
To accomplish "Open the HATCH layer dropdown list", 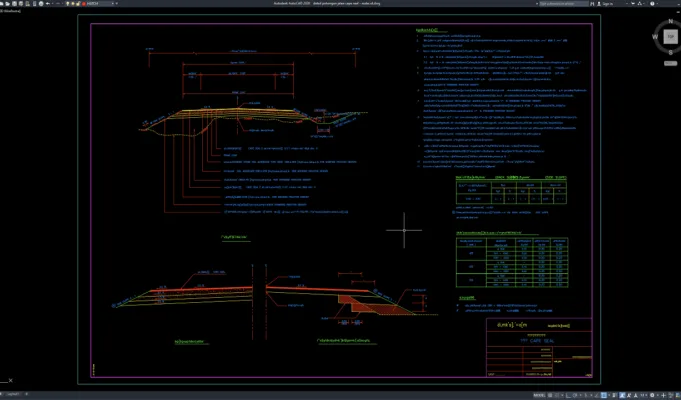I will [113, 3].
